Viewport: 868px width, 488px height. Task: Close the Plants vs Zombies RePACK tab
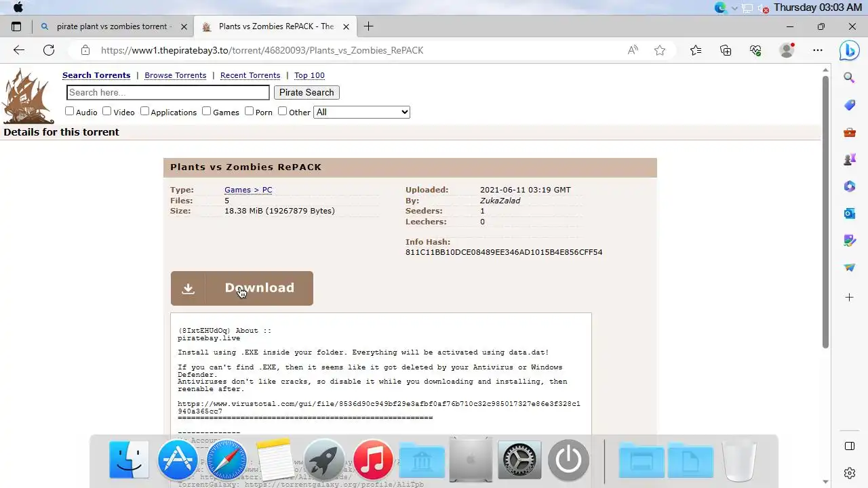346,26
